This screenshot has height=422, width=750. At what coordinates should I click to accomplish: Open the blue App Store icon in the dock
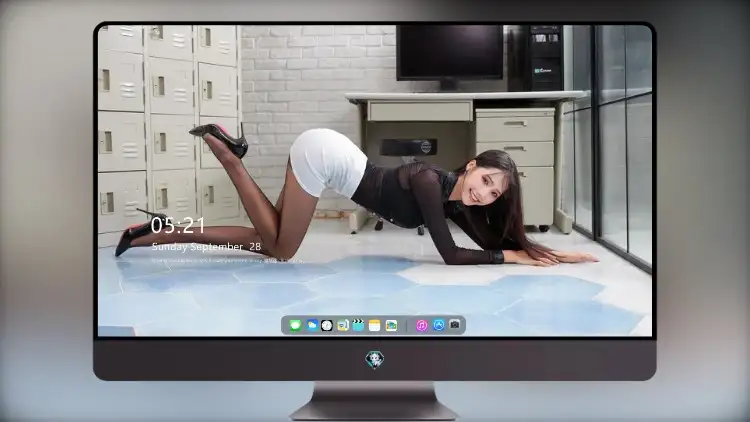[439, 325]
